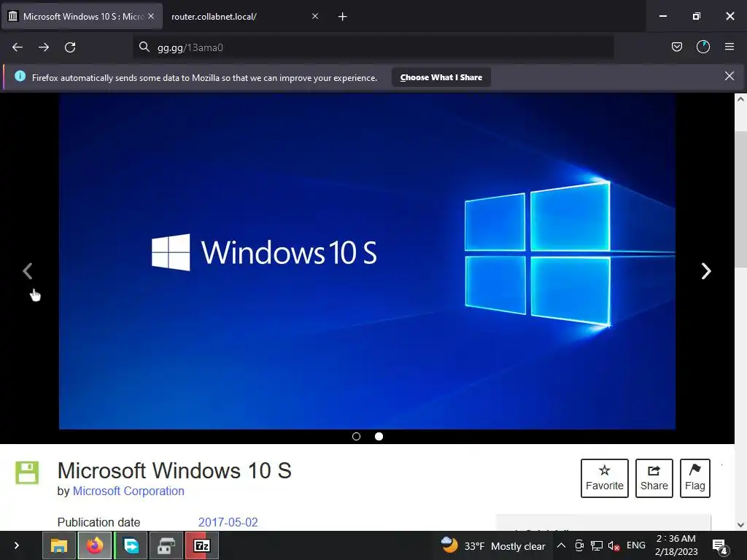Image resolution: width=747 pixels, height=560 pixels.
Task: Open the 2017-05-02 publication date link
Action: [228, 522]
